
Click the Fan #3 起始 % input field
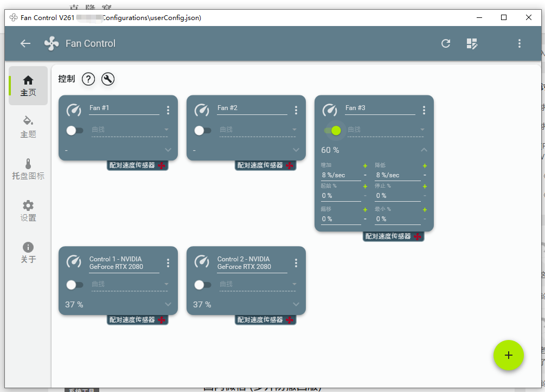click(x=340, y=196)
